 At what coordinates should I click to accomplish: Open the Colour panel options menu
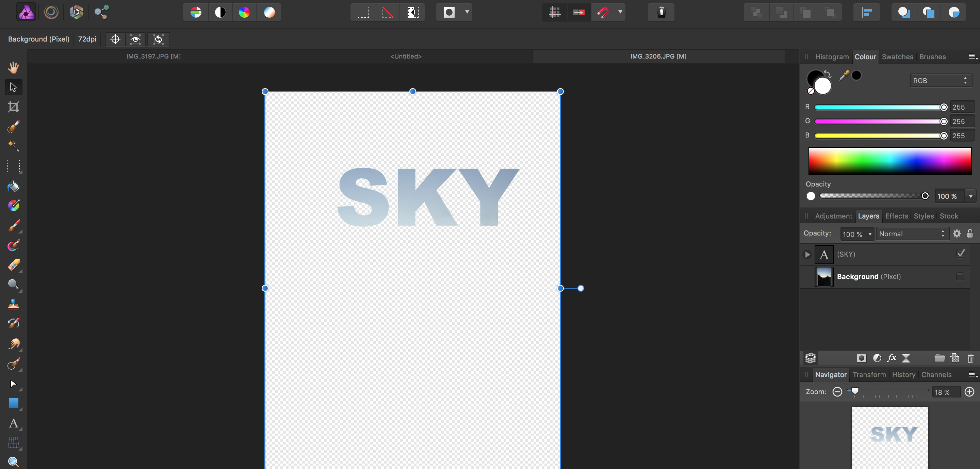coord(973,57)
